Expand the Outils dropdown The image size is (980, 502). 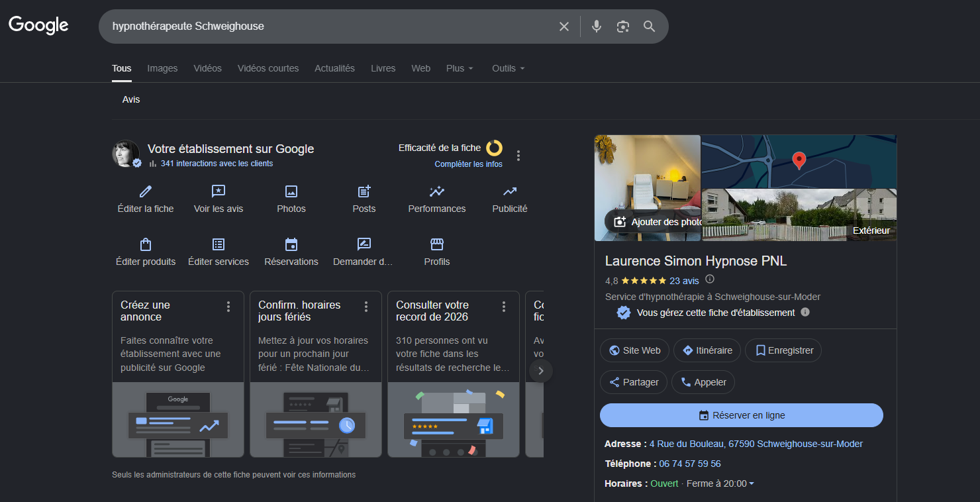click(508, 68)
